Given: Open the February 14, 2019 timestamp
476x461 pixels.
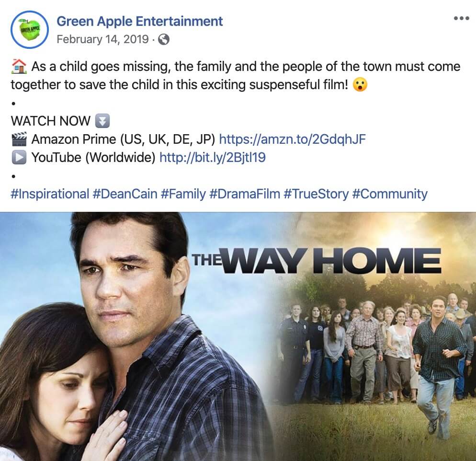Looking at the screenshot, I should click(102, 39).
